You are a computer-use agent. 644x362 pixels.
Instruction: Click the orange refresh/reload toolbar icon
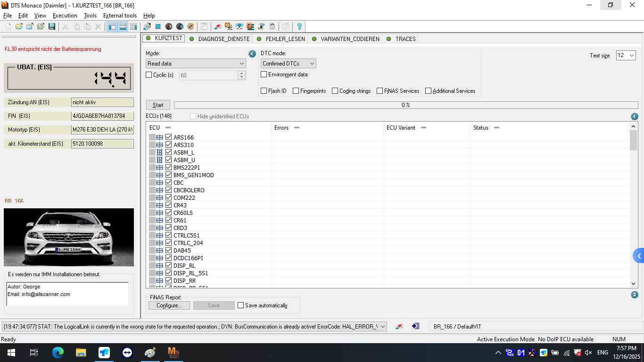click(x=190, y=26)
